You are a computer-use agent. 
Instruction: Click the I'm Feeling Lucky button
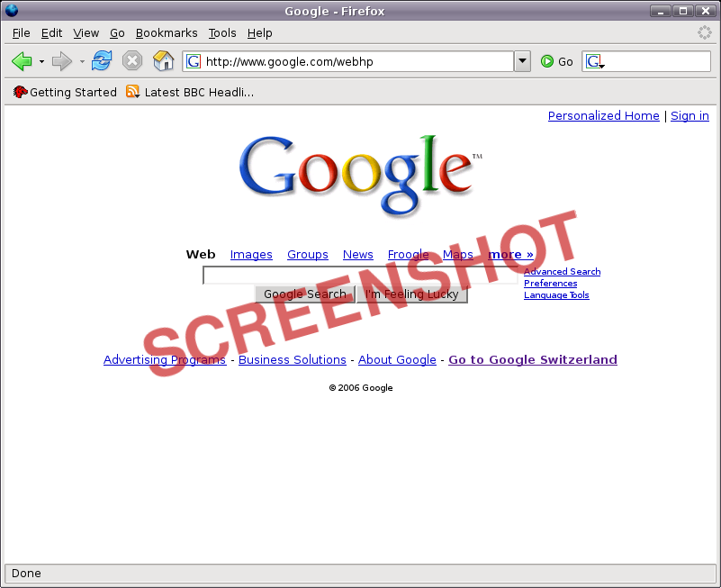(412, 294)
